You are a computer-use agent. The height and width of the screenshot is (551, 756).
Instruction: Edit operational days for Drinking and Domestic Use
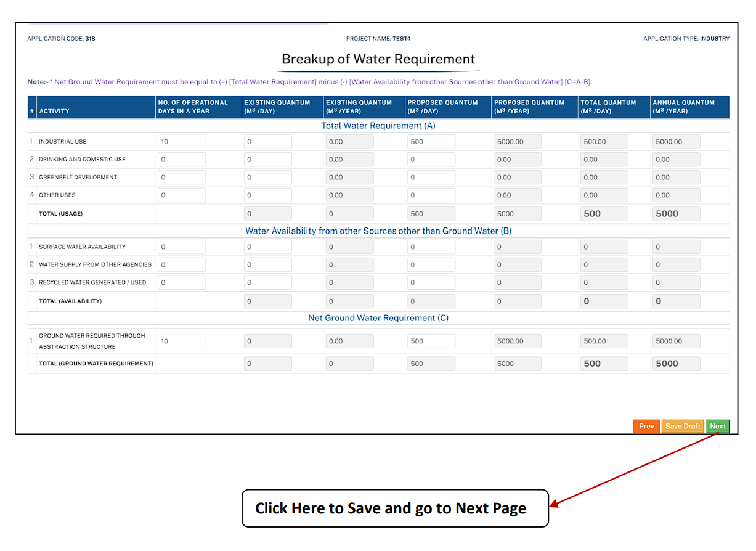click(x=181, y=159)
